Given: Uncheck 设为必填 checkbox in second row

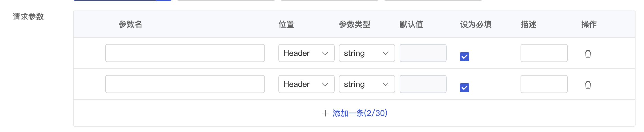Looking at the screenshot, I should [464, 88].
